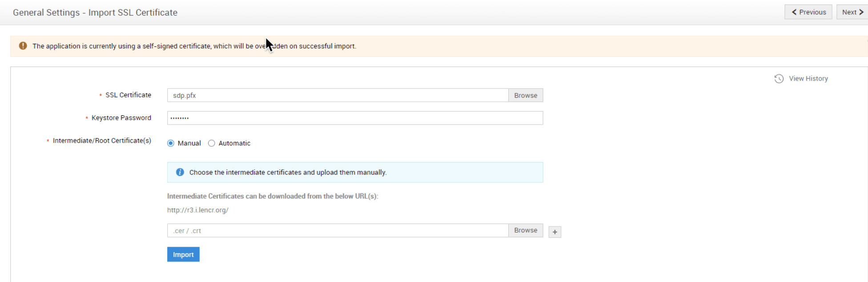Click the orange warning icon in the banner
Image resolution: width=868 pixels, height=282 pixels.
coord(23,46)
